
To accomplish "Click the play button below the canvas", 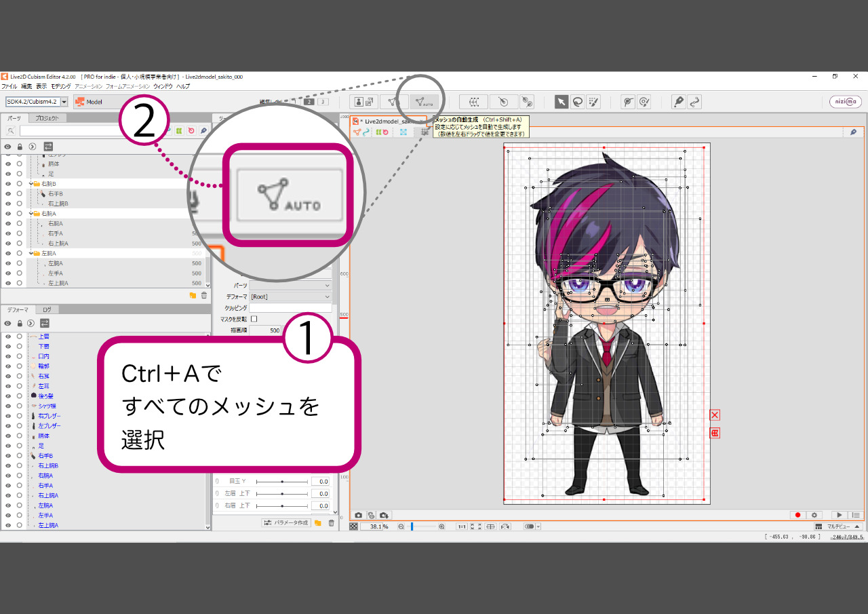I will coord(840,516).
